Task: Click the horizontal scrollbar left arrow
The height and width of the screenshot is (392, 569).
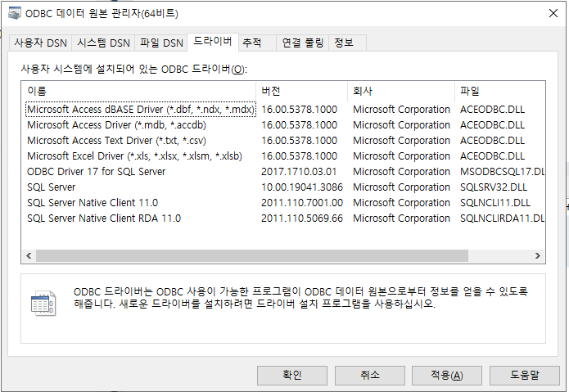Action: pos(29,255)
